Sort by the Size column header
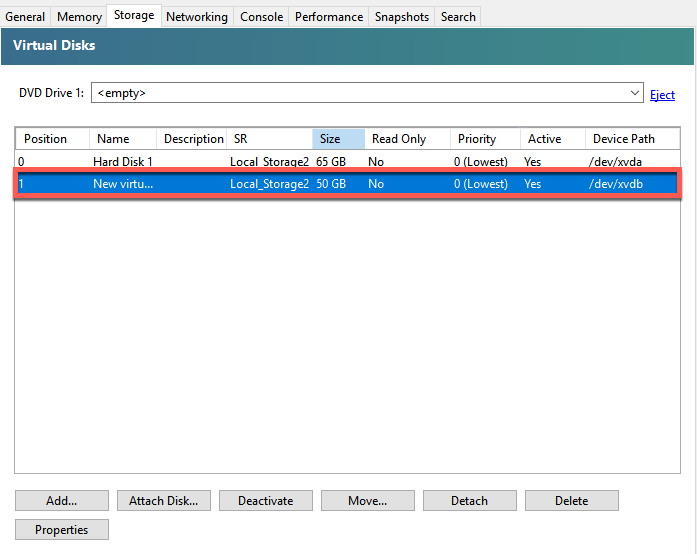697x554 pixels. tap(339, 139)
